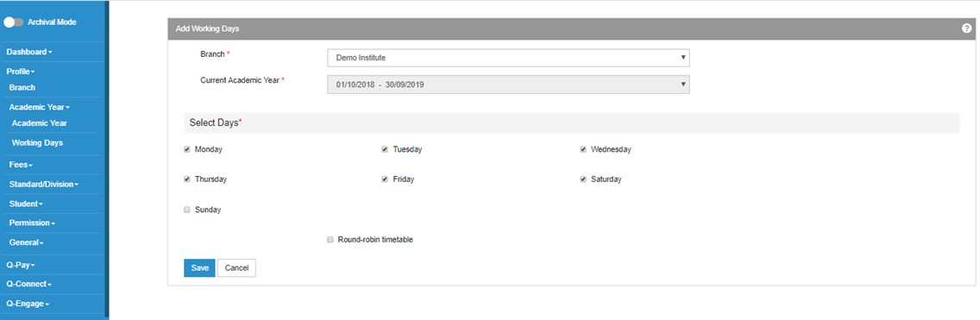Click the Monday label text

[x=208, y=149]
